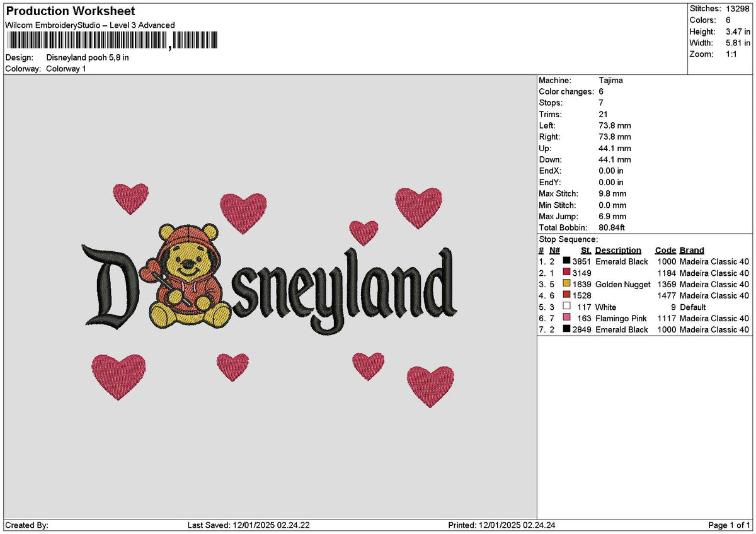Click the 'Code' column header
Image resolution: width=756 pixels, height=534 pixels.
(x=665, y=251)
